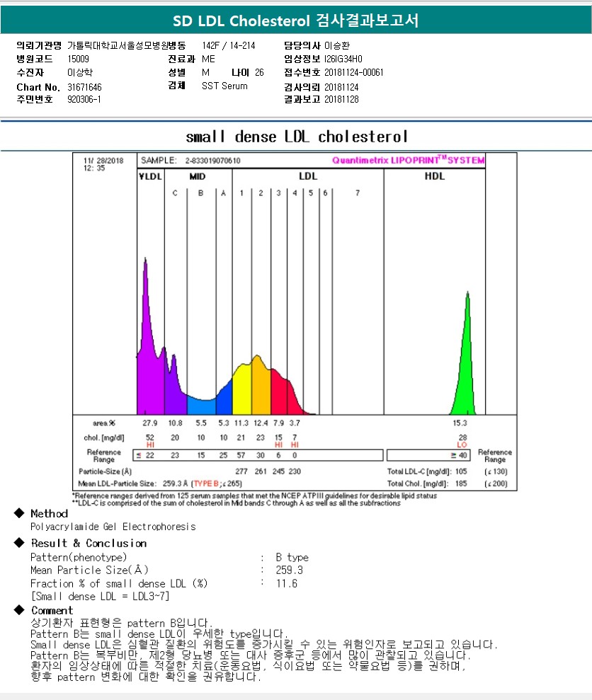Click the report title SD LDL Cholesterol 검사결과보고서

pos(296,21)
